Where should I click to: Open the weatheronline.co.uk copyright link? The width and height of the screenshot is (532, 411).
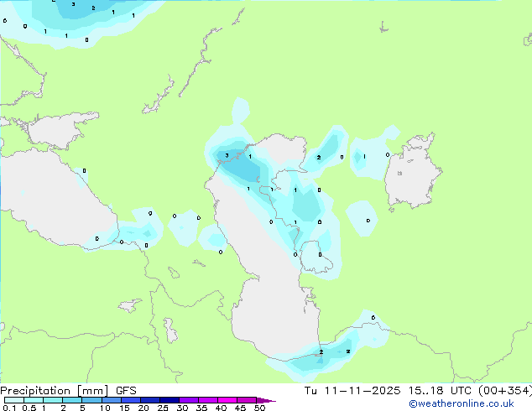[x=462, y=403]
